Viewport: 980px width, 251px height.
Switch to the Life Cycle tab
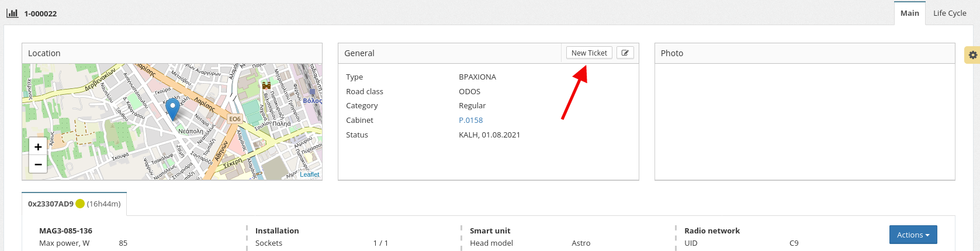tap(950, 13)
